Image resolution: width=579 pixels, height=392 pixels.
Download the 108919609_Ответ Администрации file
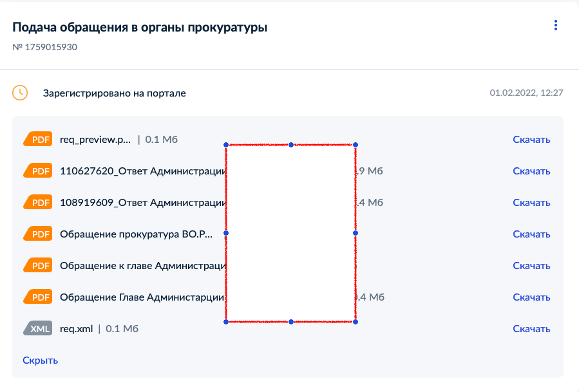[x=531, y=203]
